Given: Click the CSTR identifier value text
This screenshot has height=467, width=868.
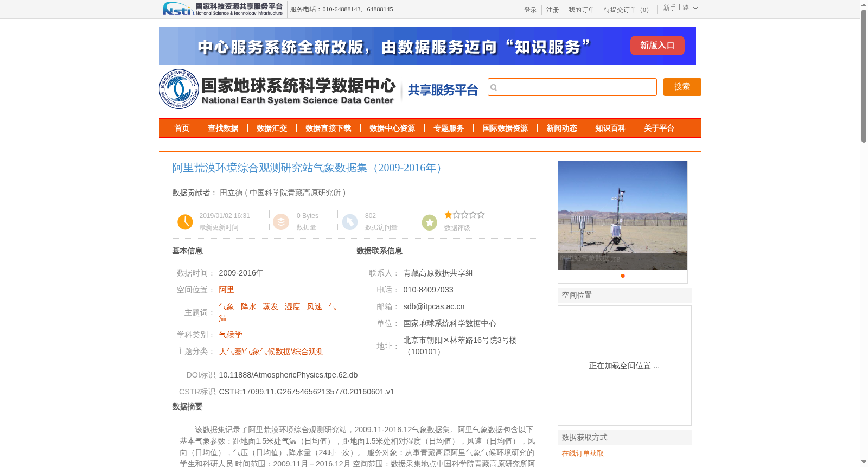Looking at the screenshot, I should (307, 392).
